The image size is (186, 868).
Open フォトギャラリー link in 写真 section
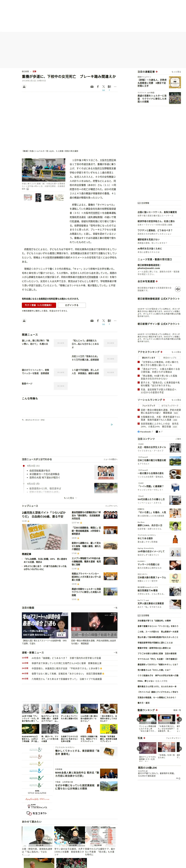coord(174,738)
